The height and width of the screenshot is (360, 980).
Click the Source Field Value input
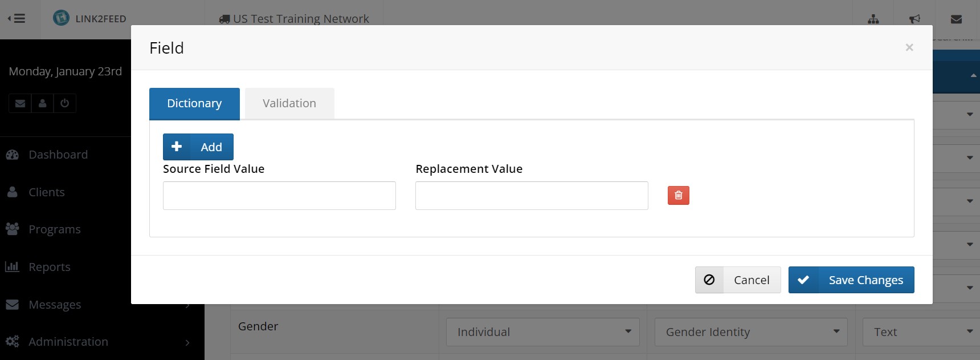pyautogui.click(x=279, y=196)
